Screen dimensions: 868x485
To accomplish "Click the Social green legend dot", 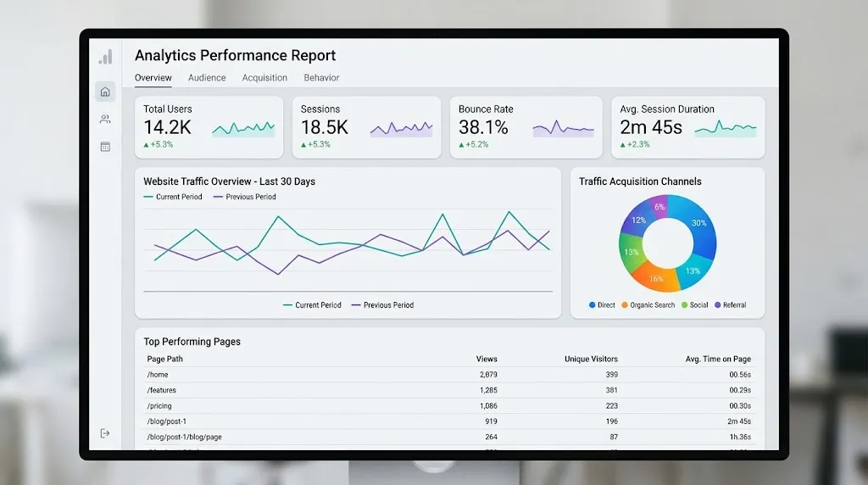I will (x=685, y=305).
